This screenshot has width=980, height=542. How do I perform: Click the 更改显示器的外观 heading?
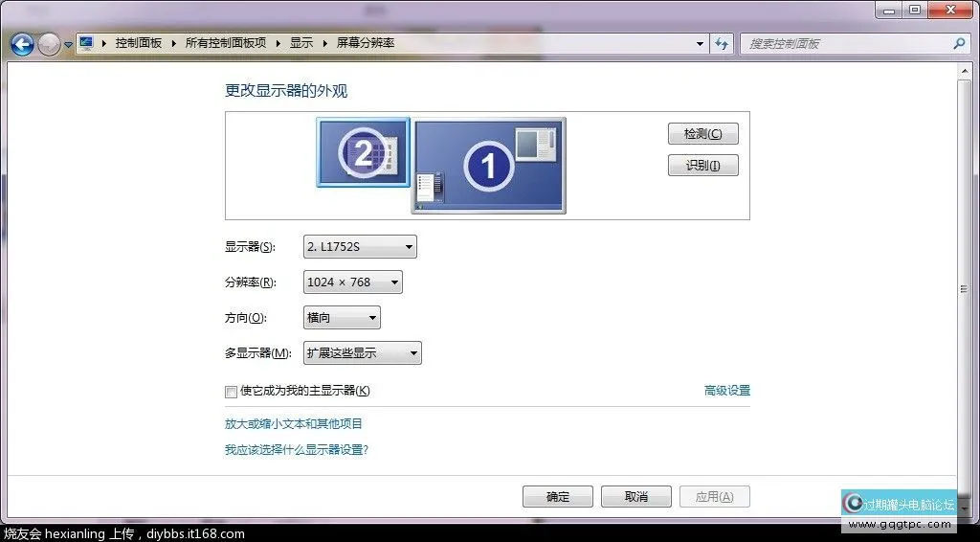click(x=286, y=91)
